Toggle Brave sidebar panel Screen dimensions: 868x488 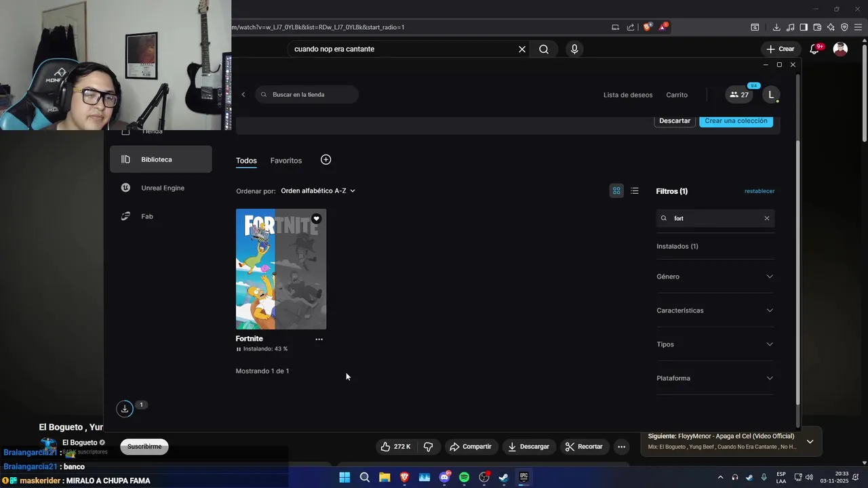[x=804, y=27]
